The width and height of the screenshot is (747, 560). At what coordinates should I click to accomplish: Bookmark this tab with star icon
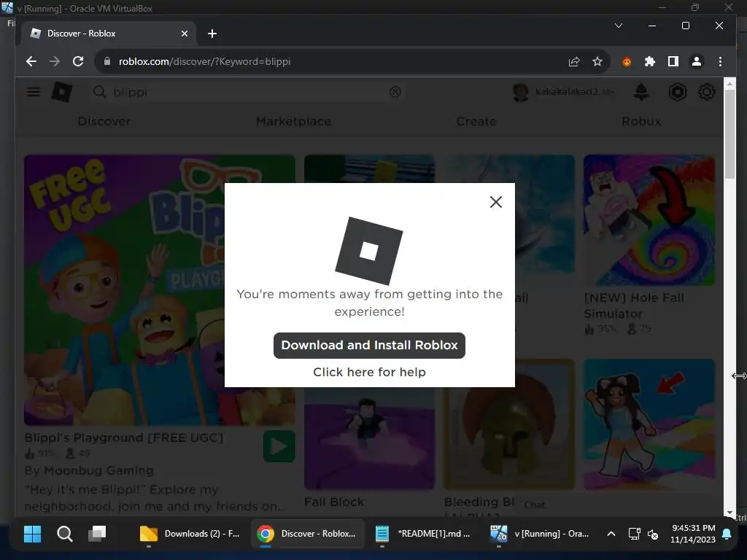597,61
